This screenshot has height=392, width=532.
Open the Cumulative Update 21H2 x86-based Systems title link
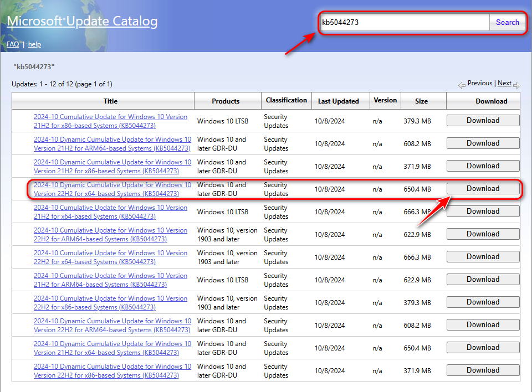tap(110, 121)
